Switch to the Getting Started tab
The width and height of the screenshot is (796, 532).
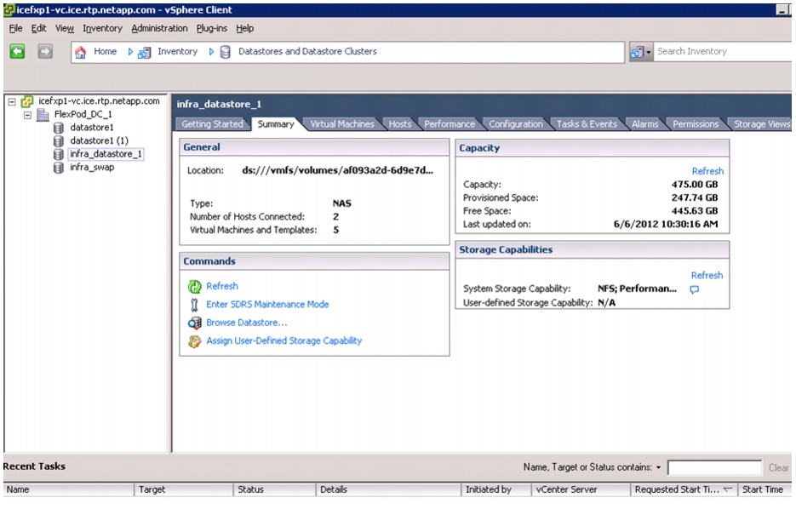212,124
